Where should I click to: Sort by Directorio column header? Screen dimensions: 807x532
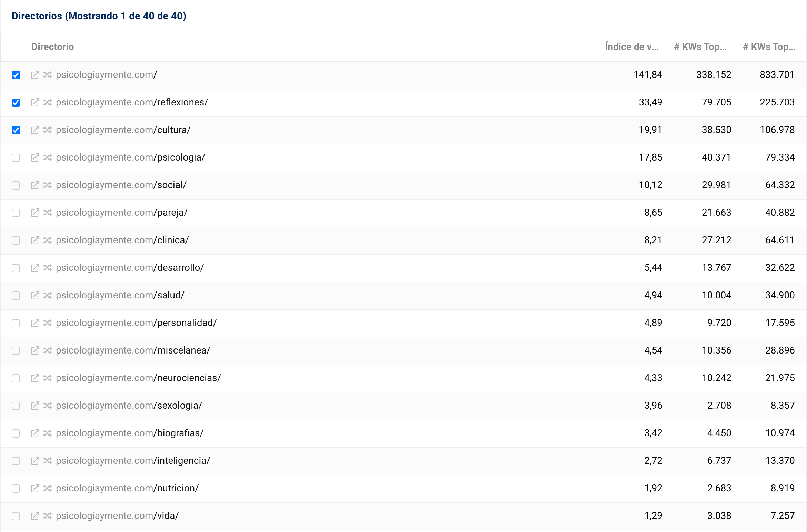[52, 47]
